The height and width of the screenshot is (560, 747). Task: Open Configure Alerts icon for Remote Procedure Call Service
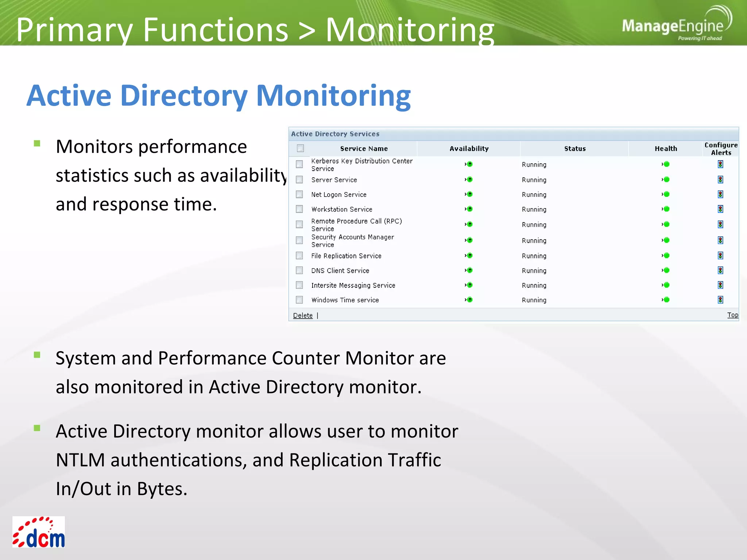coord(720,224)
